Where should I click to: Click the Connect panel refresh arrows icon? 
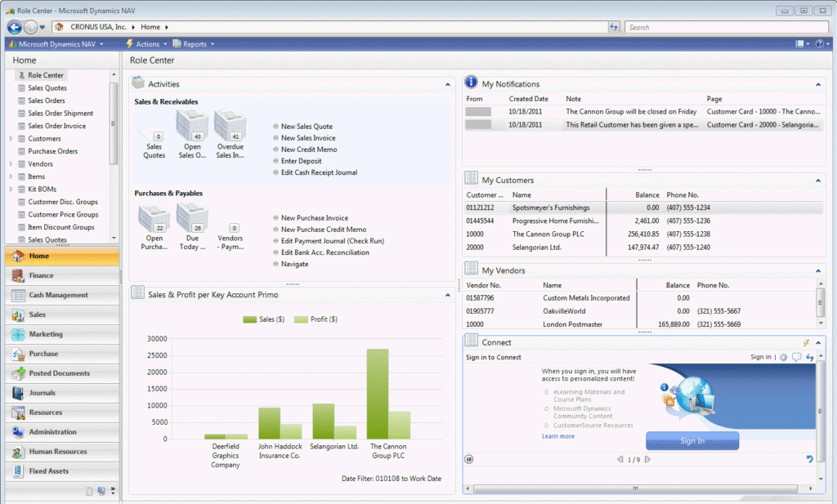pos(810,357)
